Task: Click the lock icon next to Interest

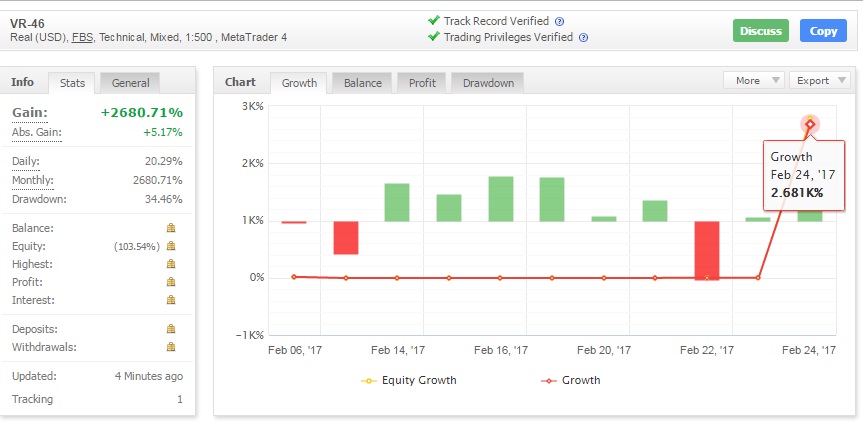Action: pyautogui.click(x=171, y=300)
